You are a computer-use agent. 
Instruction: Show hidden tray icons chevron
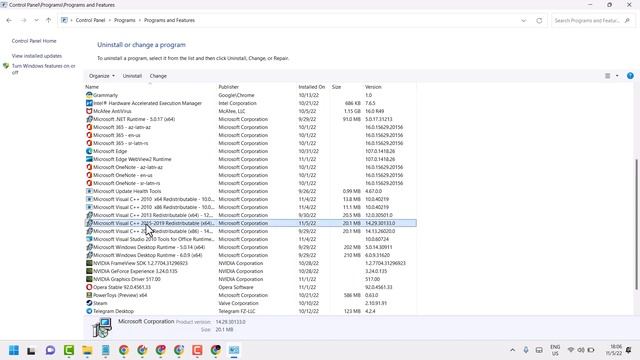pyautogui.click(x=512, y=350)
